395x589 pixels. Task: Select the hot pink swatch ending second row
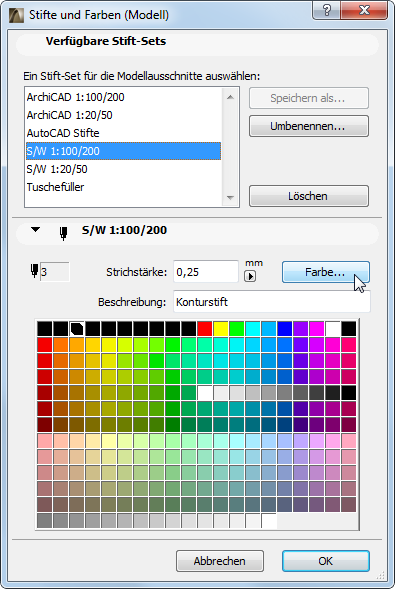tap(349, 344)
